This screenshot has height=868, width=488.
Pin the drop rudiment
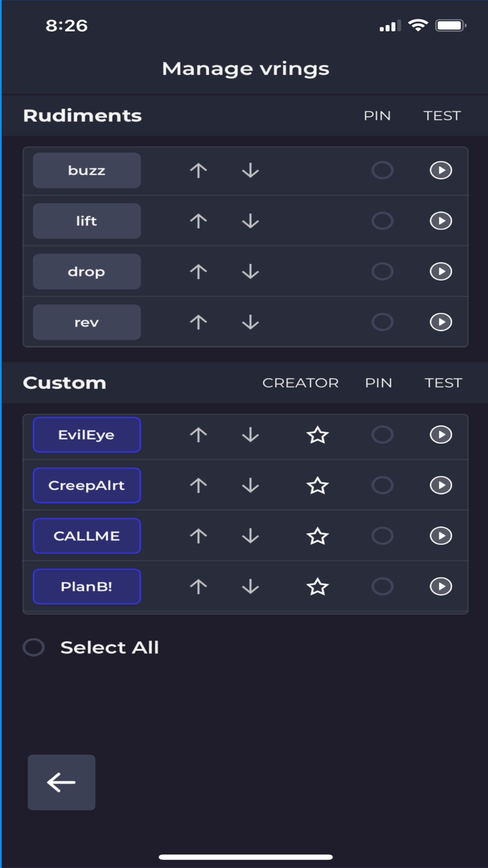[382, 271]
